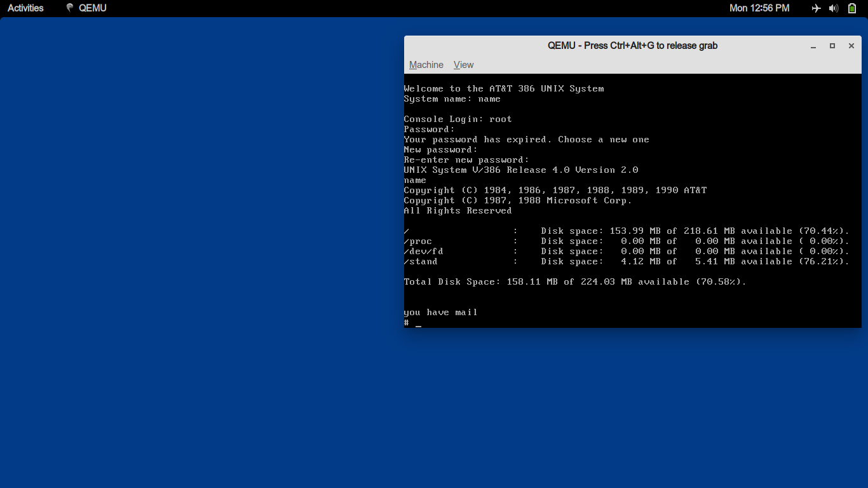
Task: Click the shell prompt cursor line
Action: (413, 323)
